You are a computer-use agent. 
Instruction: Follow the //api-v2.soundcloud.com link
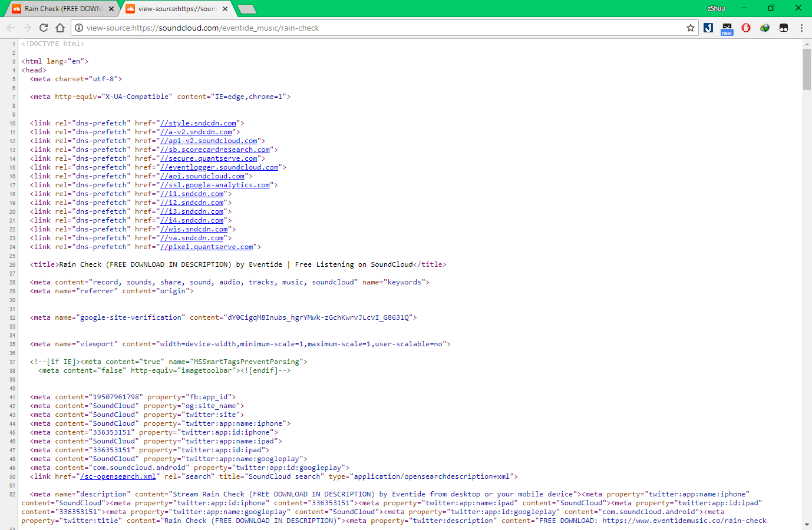pos(209,141)
